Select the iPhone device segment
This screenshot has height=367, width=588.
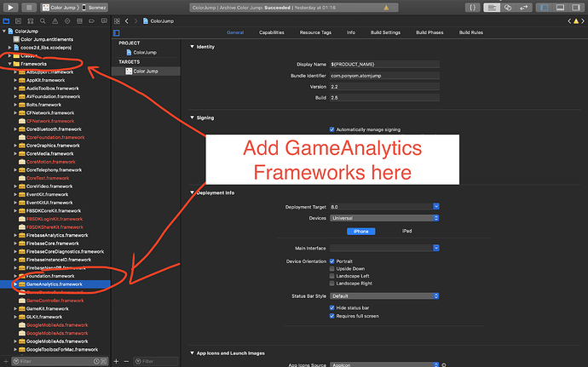(x=360, y=232)
